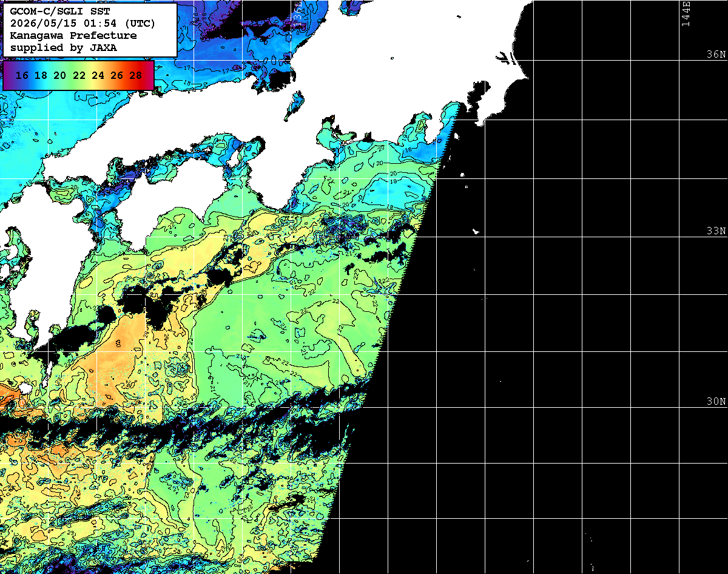Image resolution: width=728 pixels, height=574 pixels.
Task: Click the 16 value on the color legend
Action: point(22,75)
